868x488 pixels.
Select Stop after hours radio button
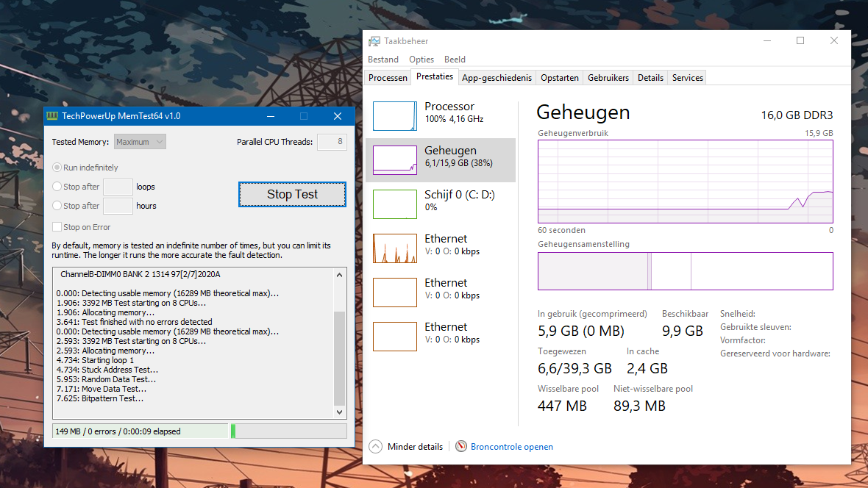(57, 205)
